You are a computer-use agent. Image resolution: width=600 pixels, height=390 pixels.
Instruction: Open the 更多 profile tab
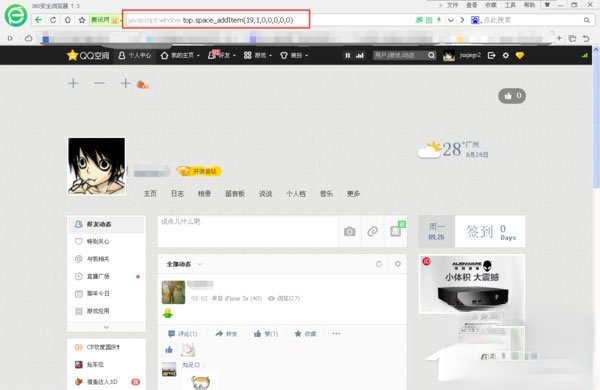tap(353, 194)
